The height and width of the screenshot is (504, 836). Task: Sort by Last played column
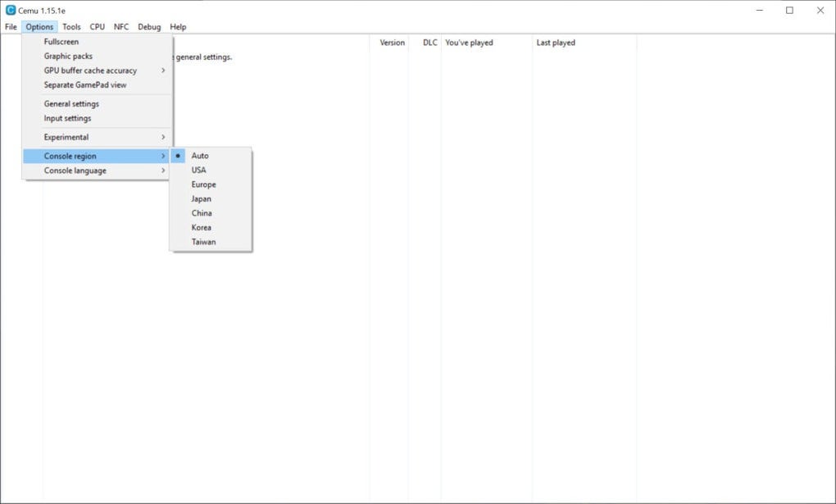point(584,43)
